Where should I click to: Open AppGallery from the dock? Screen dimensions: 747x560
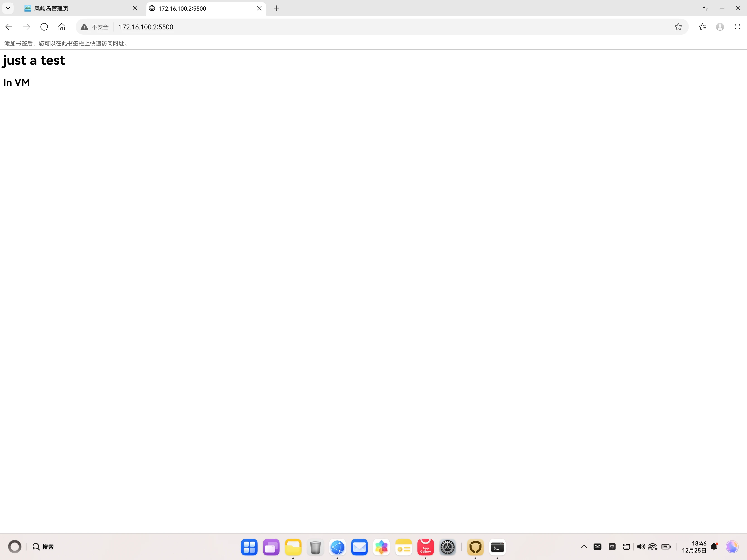click(425, 547)
